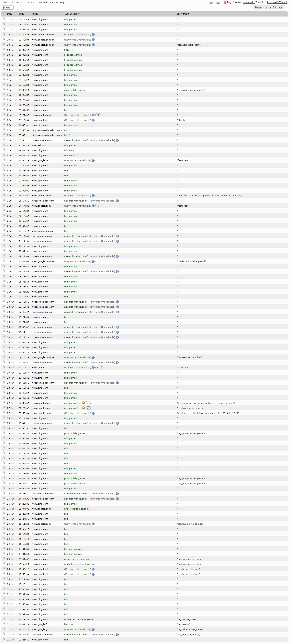Click the Page 1 of 1 pager
The width and height of the screenshot is (291, 644).
coord(269,7)
